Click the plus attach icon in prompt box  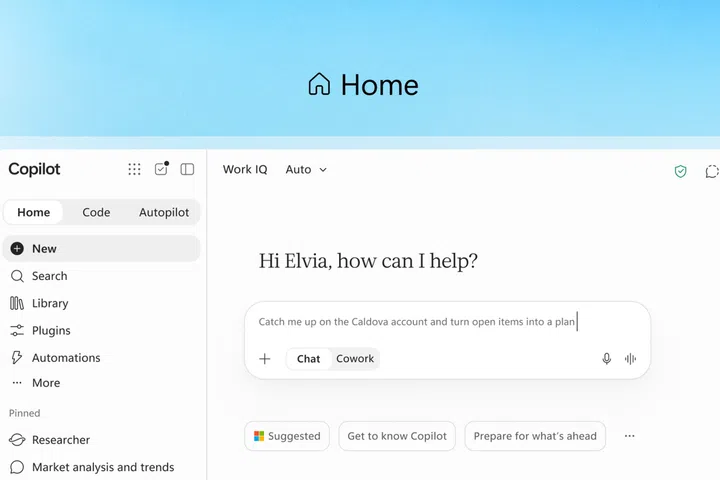point(265,359)
